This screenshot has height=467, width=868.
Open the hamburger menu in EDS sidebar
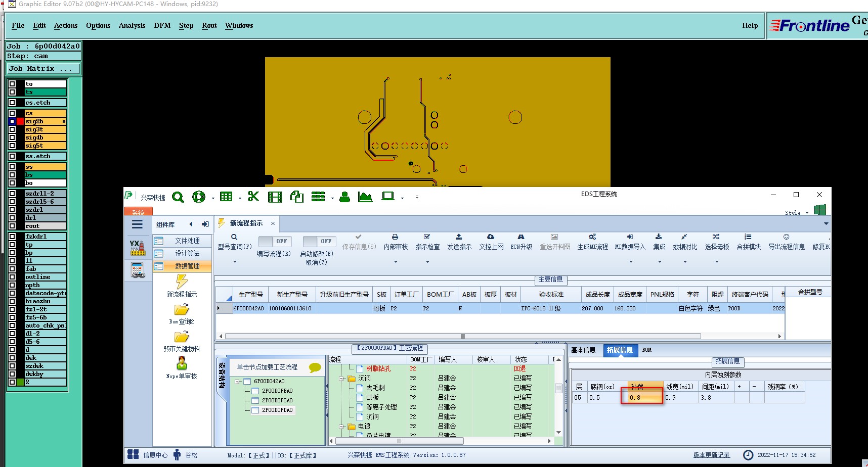pyautogui.click(x=137, y=224)
